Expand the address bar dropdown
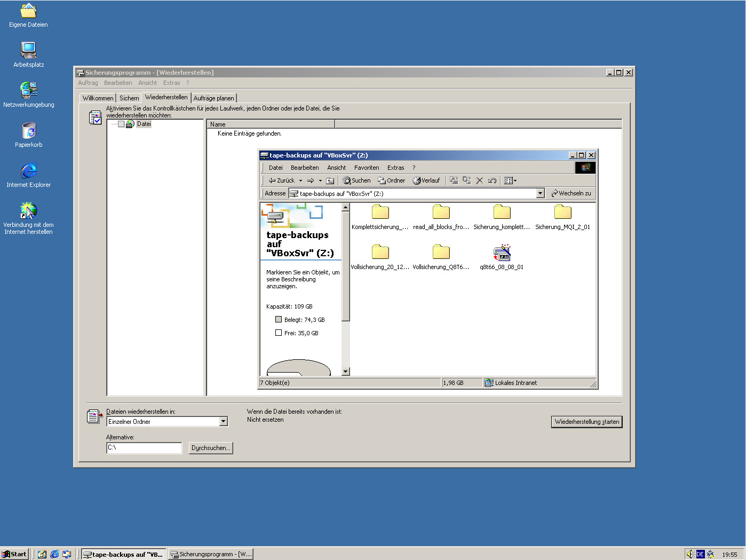The image size is (746, 560). (540, 194)
